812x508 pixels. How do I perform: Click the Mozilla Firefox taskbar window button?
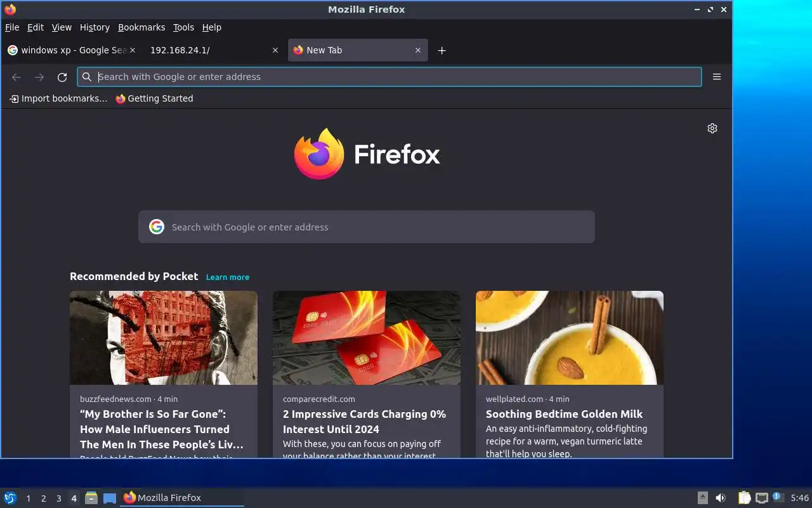click(182, 498)
